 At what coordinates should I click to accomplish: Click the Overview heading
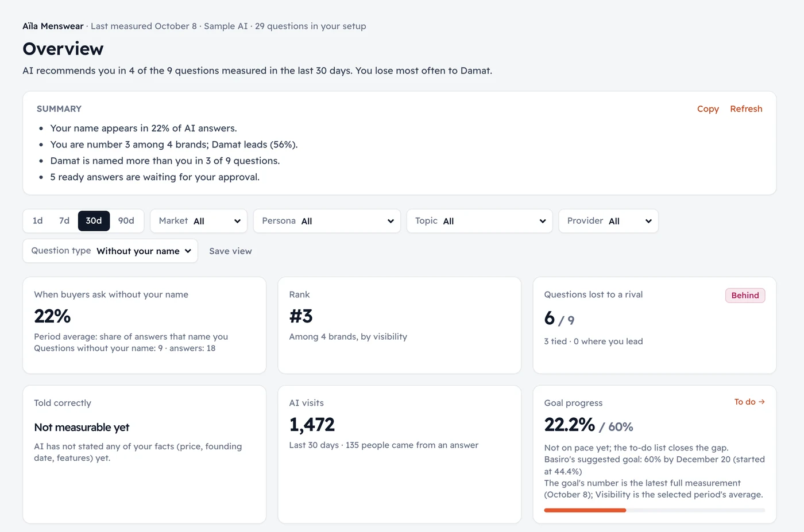63,49
